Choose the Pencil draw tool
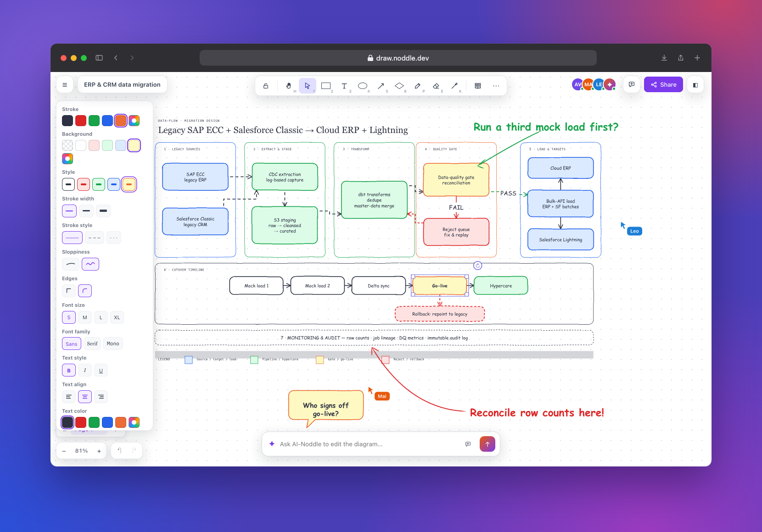 tap(418, 86)
